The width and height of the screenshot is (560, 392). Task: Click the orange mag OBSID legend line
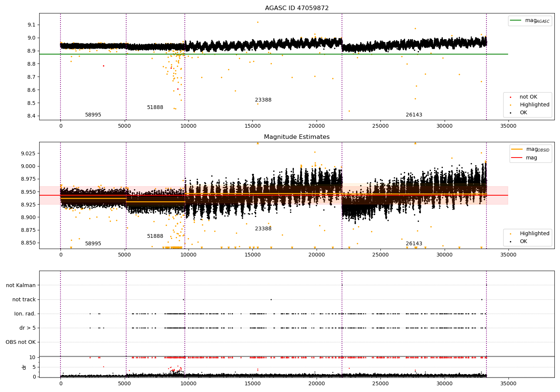click(517, 149)
